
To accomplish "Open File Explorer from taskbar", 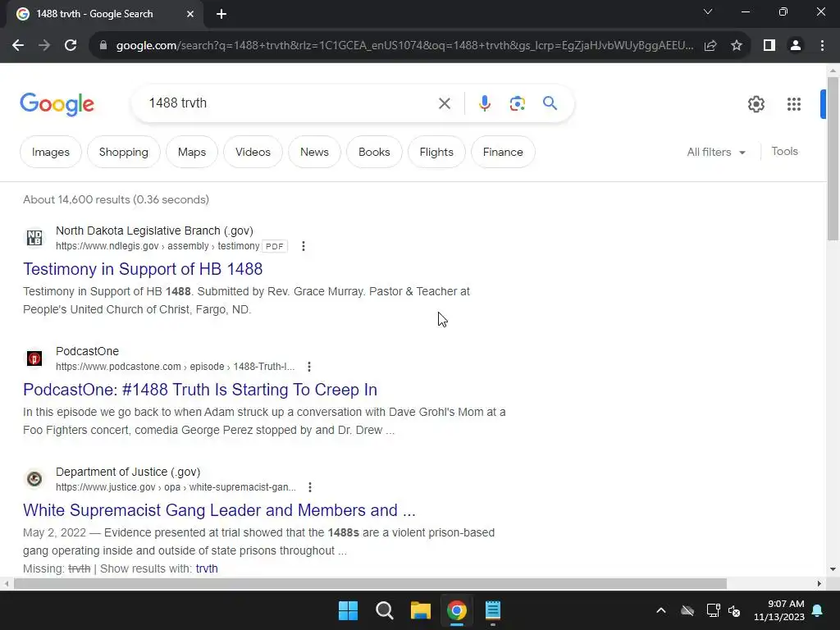I will [x=421, y=610].
